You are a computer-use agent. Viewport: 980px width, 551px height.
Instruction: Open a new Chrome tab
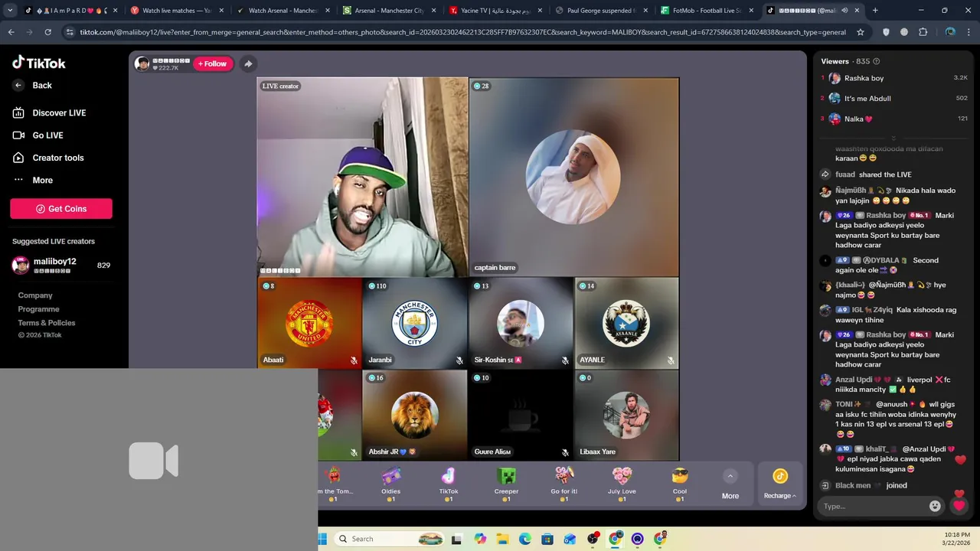point(875,11)
